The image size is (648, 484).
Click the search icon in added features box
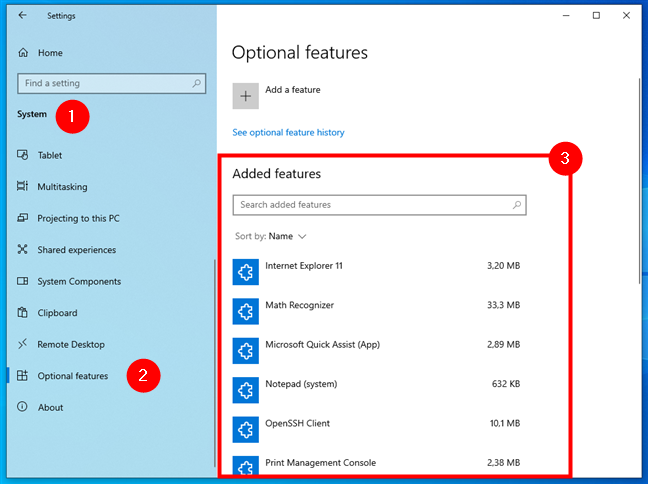[517, 205]
